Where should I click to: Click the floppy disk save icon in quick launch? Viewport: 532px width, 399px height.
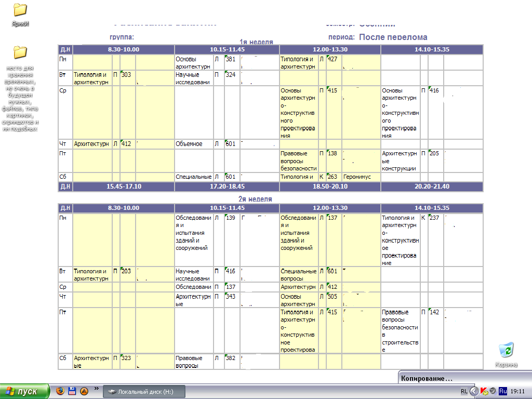pyautogui.click(x=72, y=391)
